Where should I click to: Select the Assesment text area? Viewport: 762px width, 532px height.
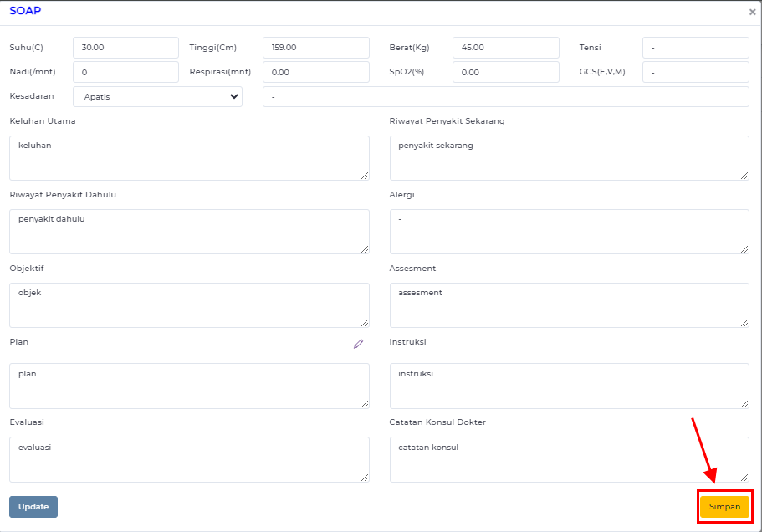pos(569,305)
